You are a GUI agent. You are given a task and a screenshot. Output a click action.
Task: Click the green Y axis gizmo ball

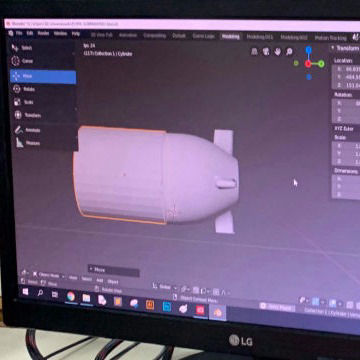(x=321, y=64)
